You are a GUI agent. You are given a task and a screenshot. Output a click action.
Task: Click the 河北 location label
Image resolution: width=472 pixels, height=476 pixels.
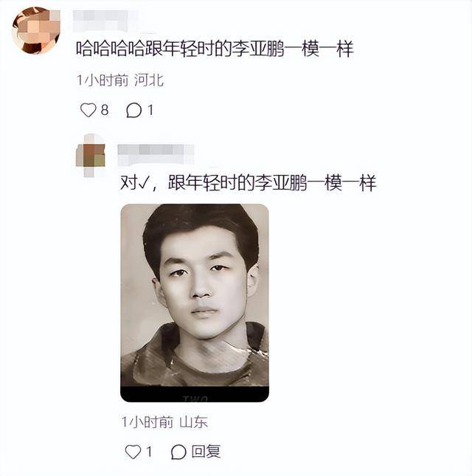point(149,80)
